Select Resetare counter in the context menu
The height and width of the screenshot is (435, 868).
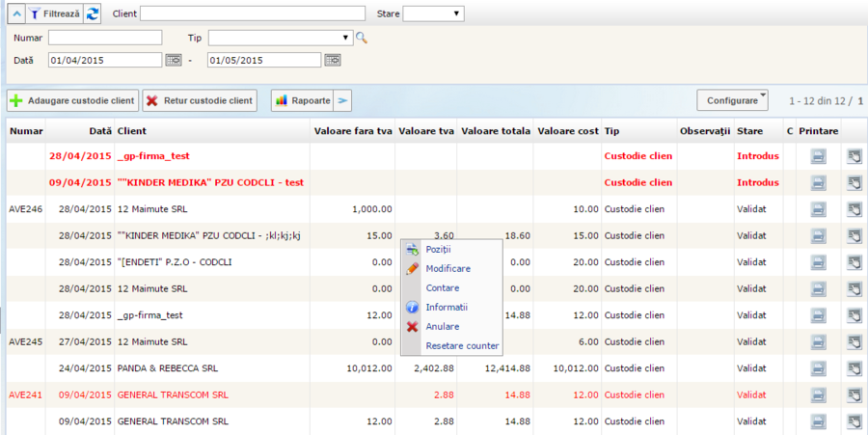tap(462, 346)
